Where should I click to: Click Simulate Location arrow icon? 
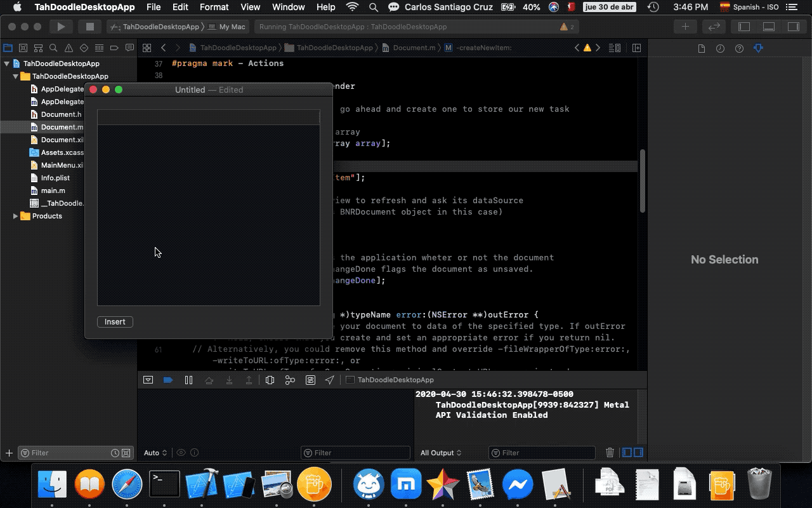point(330,380)
